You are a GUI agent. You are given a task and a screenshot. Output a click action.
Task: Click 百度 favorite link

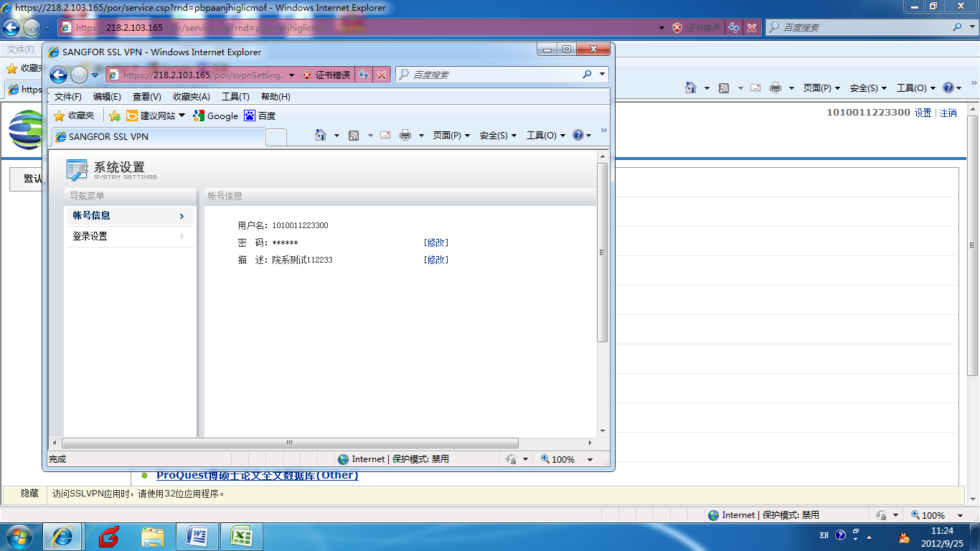(x=260, y=116)
